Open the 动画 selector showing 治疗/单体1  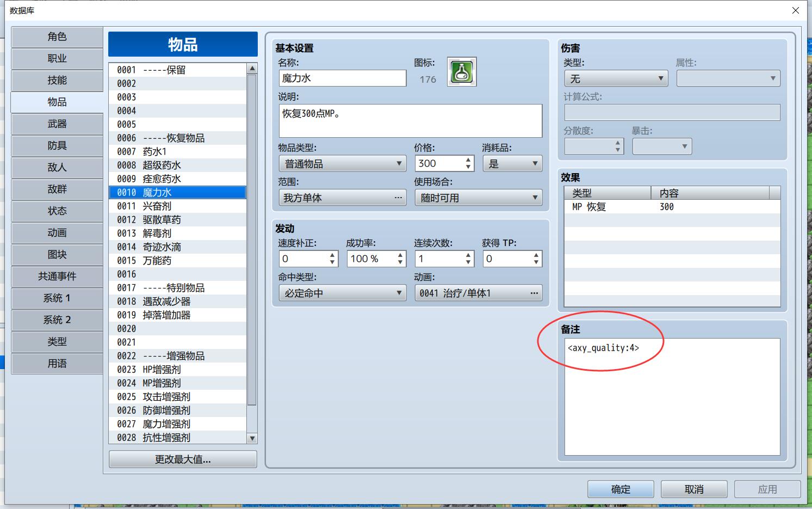(478, 293)
